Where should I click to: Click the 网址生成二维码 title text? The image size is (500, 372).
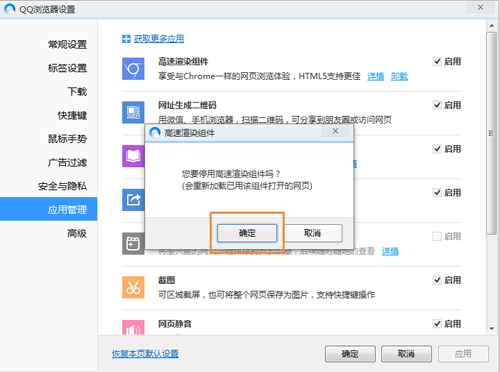point(187,105)
